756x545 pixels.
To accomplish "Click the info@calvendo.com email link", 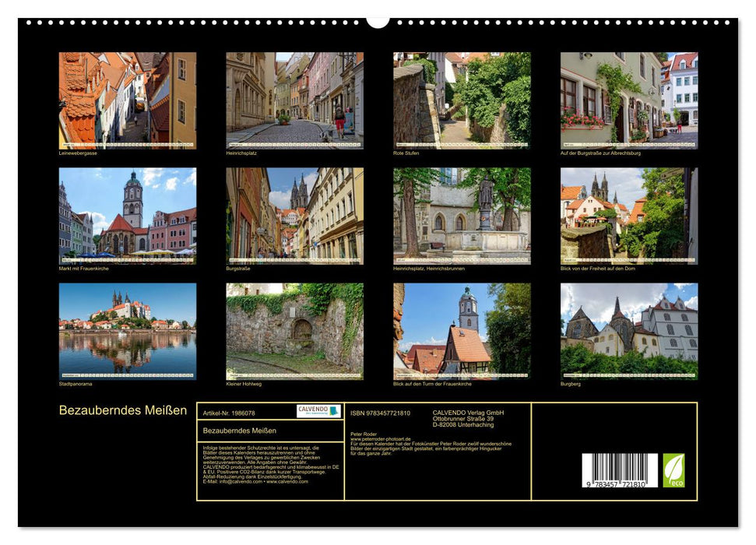I will tap(236, 483).
